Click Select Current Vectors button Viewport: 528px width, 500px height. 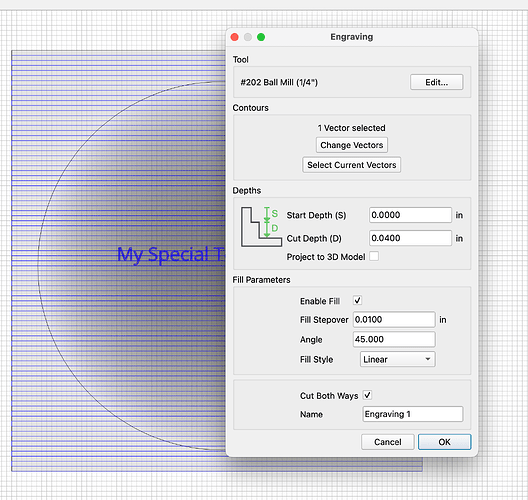coord(352,165)
